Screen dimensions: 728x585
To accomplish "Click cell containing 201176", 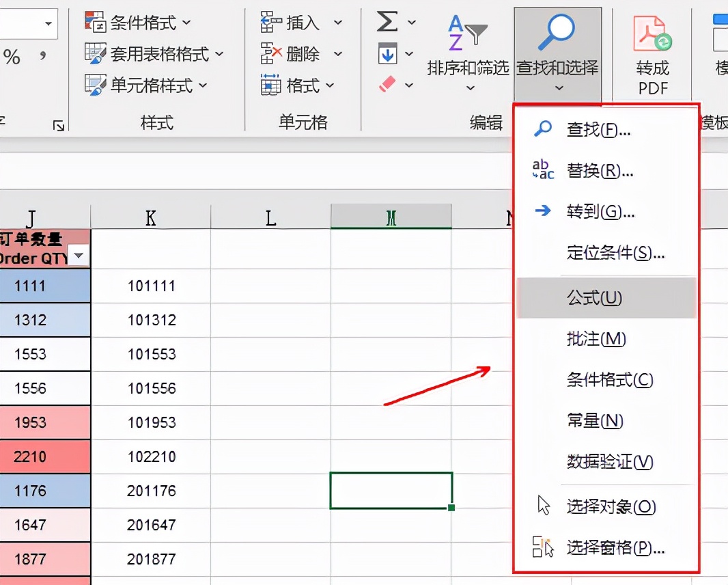I will coord(151,491).
